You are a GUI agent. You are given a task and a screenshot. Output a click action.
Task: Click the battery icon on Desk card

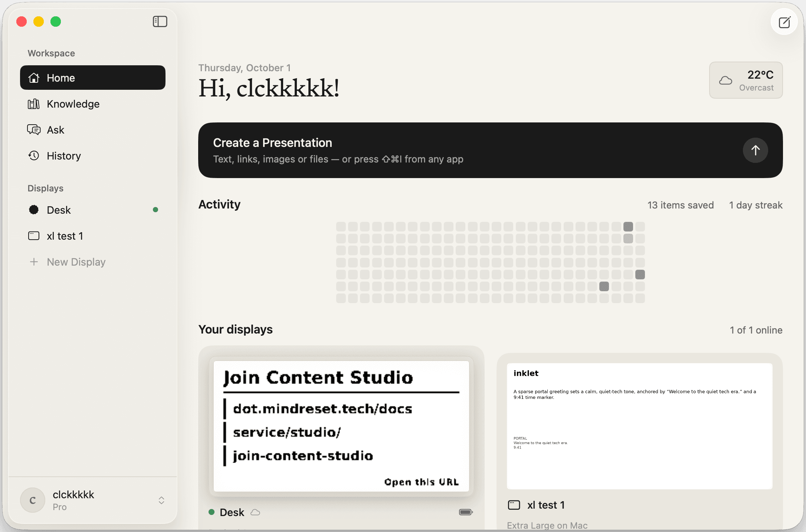466,512
